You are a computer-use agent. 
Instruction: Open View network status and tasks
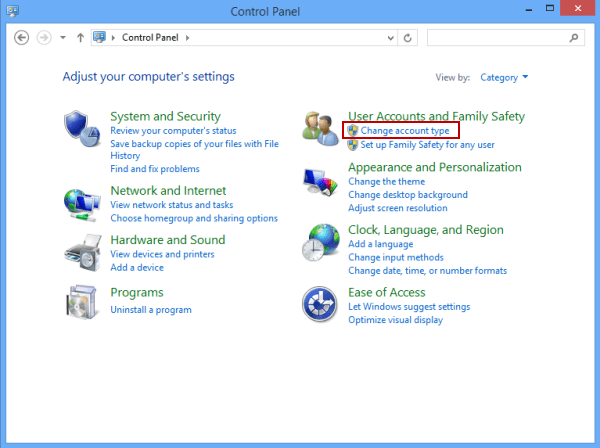click(171, 205)
